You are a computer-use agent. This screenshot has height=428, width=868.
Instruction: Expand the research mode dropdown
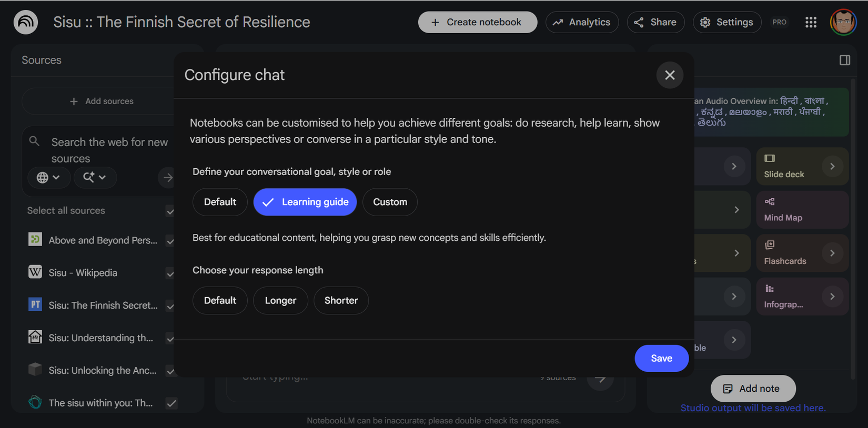click(95, 178)
